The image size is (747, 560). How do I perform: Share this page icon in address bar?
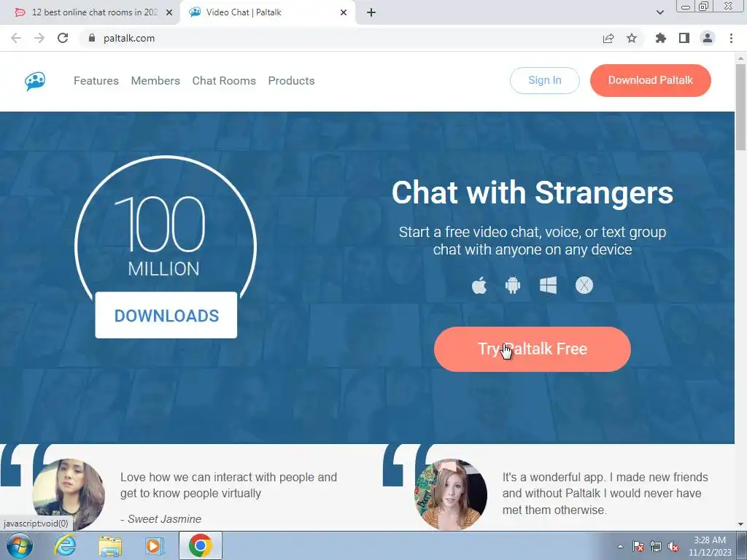coord(608,38)
